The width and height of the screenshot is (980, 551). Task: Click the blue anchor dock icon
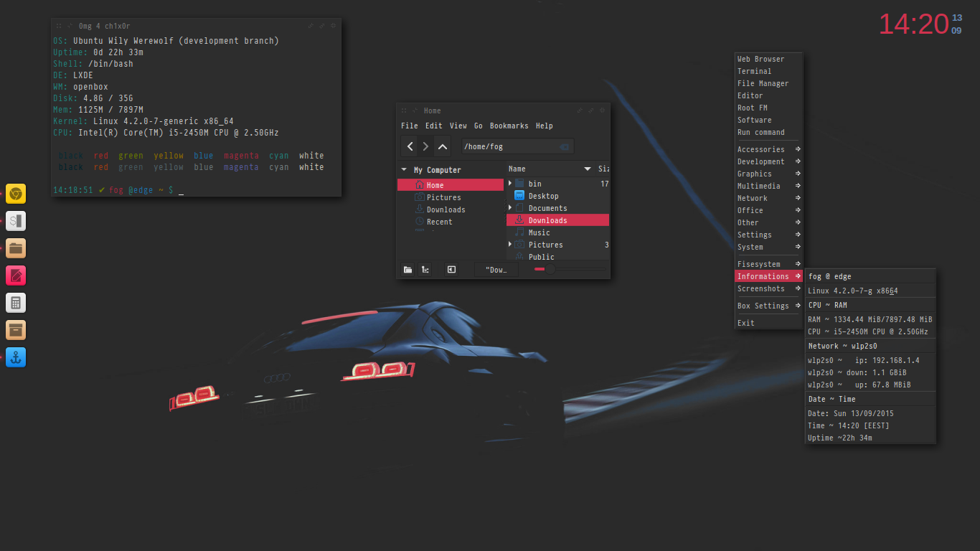16,357
